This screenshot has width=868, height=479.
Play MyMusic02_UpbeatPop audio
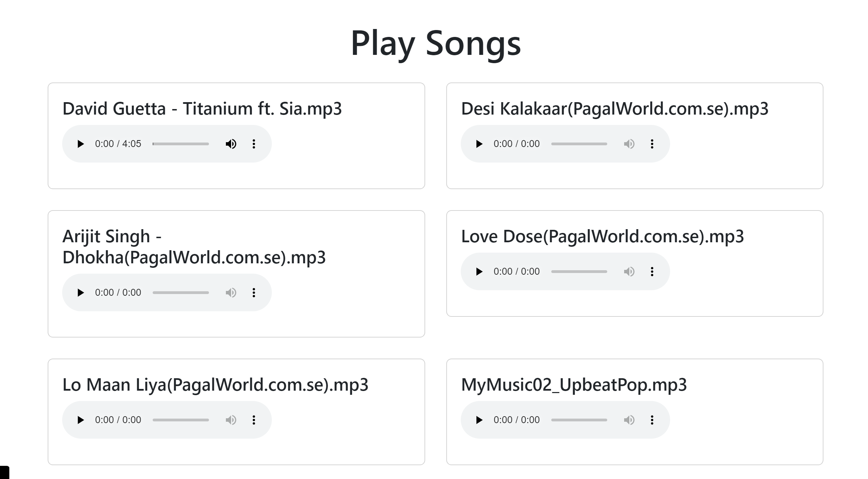coord(479,420)
